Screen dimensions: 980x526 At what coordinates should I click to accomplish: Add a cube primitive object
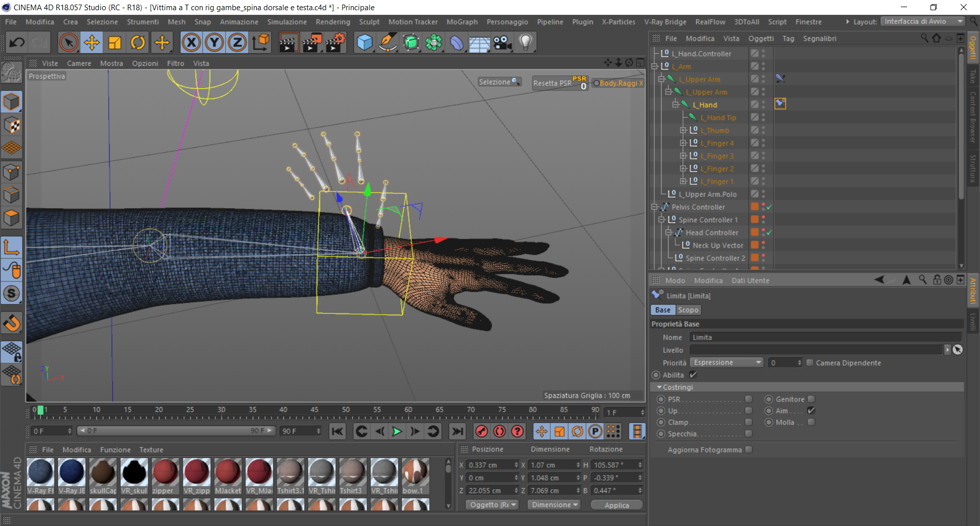tap(364, 42)
